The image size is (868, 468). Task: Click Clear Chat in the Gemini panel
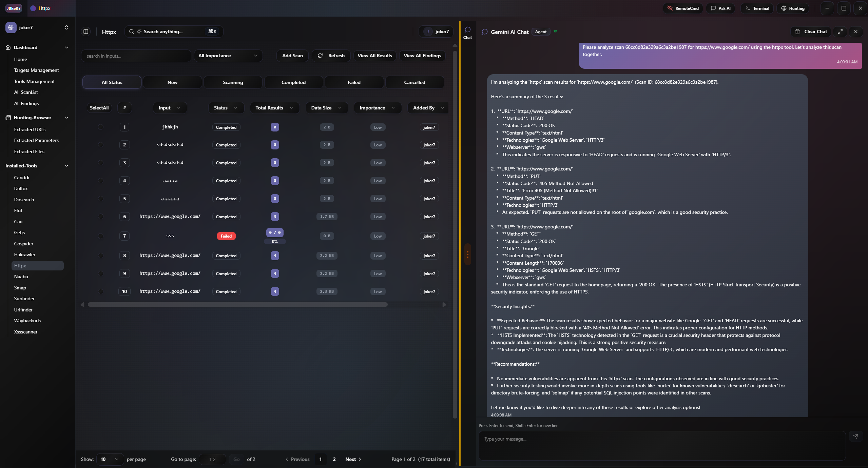point(811,32)
